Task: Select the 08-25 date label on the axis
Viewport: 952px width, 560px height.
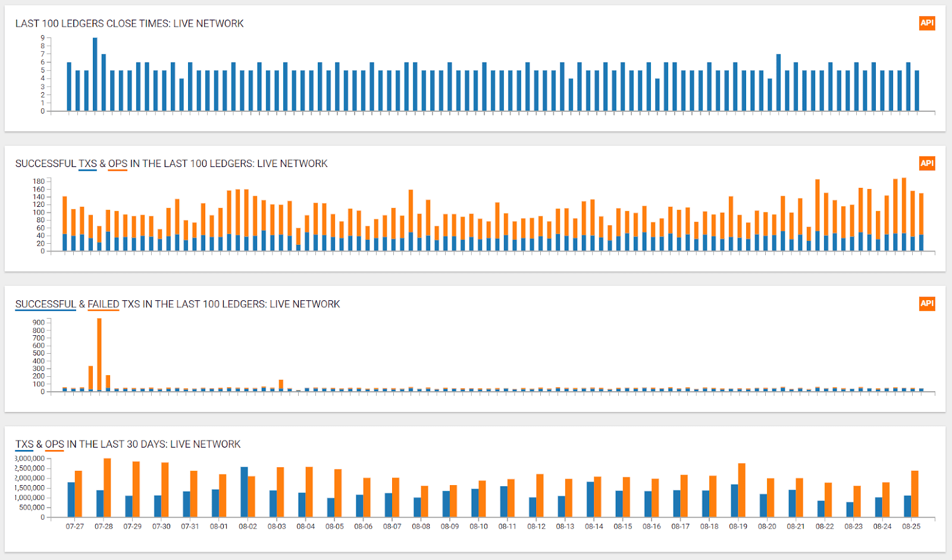Action: (x=910, y=526)
